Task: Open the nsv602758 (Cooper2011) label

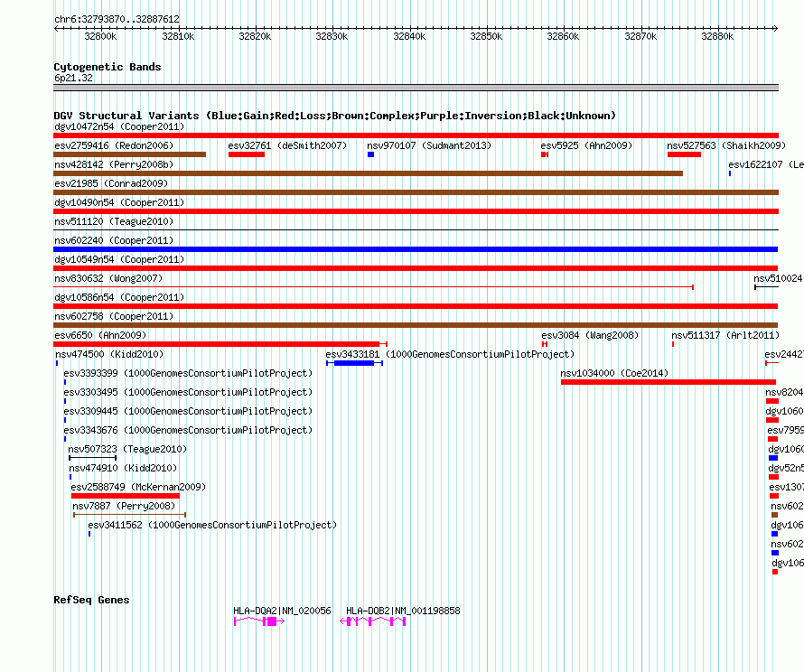Action: click(114, 316)
